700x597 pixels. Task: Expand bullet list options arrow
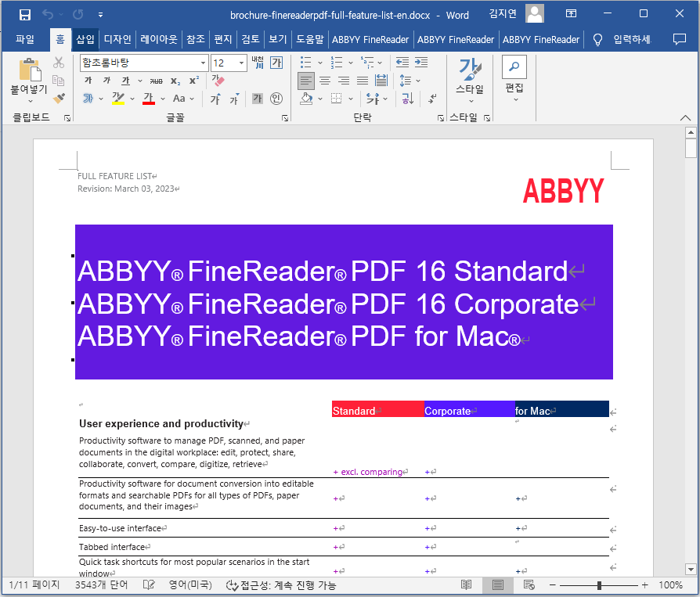pos(320,63)
